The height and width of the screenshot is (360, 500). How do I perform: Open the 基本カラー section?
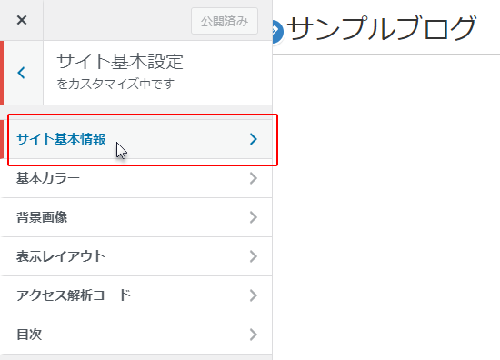[x=137, y=178]
